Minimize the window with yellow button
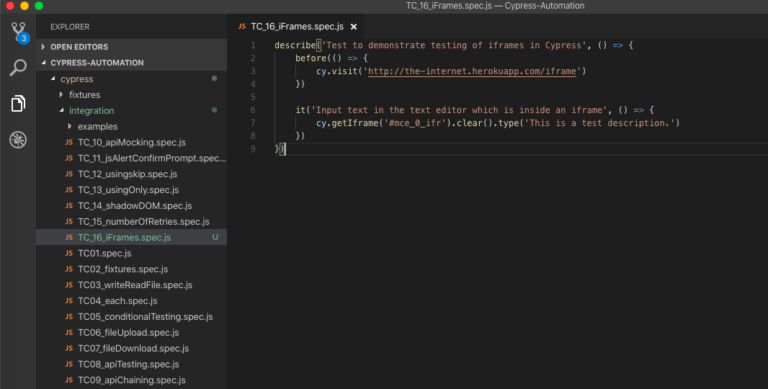Image resolution: width=768 pixels, height=389 pixels. [x=24, y=6]
